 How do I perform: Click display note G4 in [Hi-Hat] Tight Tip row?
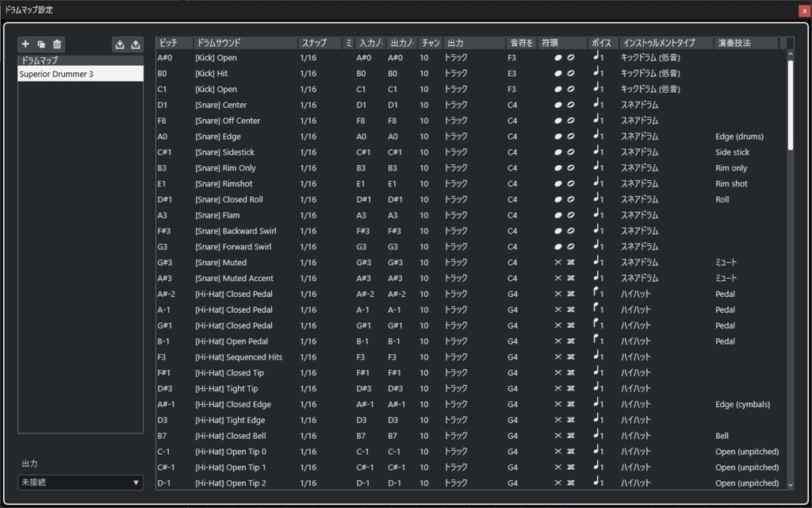tap(513, 389)
